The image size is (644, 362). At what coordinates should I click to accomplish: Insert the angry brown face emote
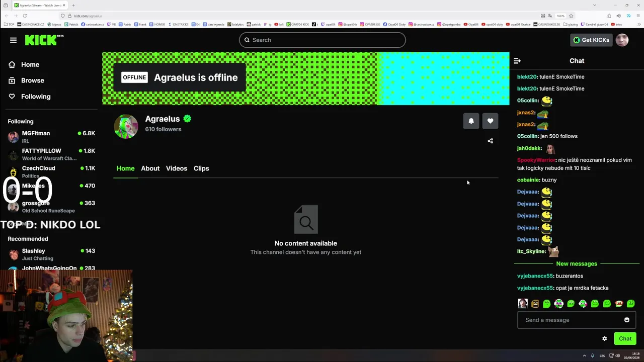pos(535,304)
